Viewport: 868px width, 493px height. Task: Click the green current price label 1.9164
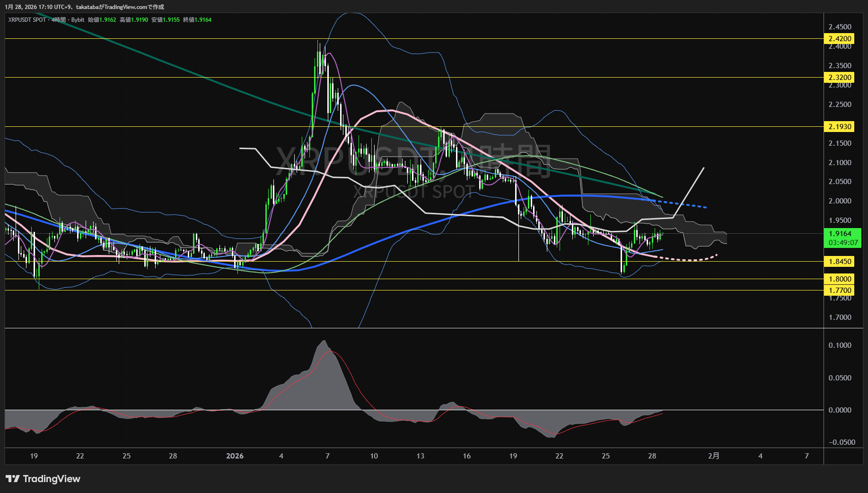tap(840, 234)
